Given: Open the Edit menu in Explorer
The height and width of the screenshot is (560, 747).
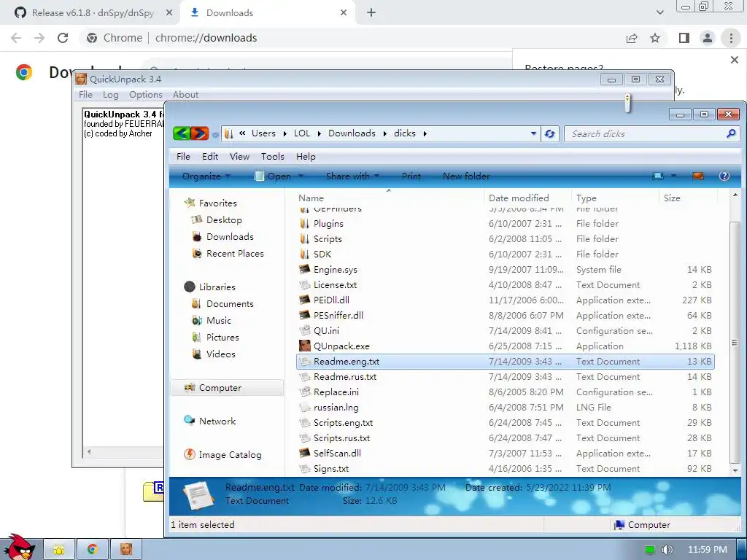Looking at the screenshot, I should [x=210, y=156].
